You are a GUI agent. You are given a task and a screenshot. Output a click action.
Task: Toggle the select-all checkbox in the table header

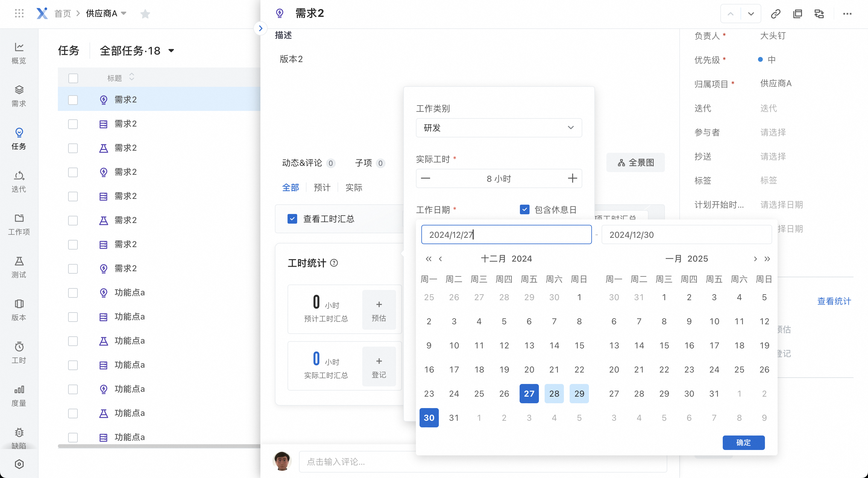73,78
